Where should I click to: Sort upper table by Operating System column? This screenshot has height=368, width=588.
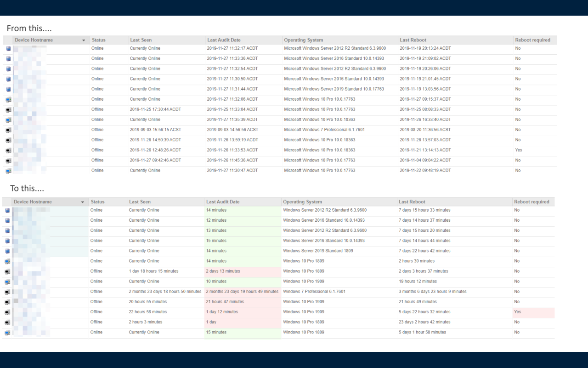click(x=304, y=40)
